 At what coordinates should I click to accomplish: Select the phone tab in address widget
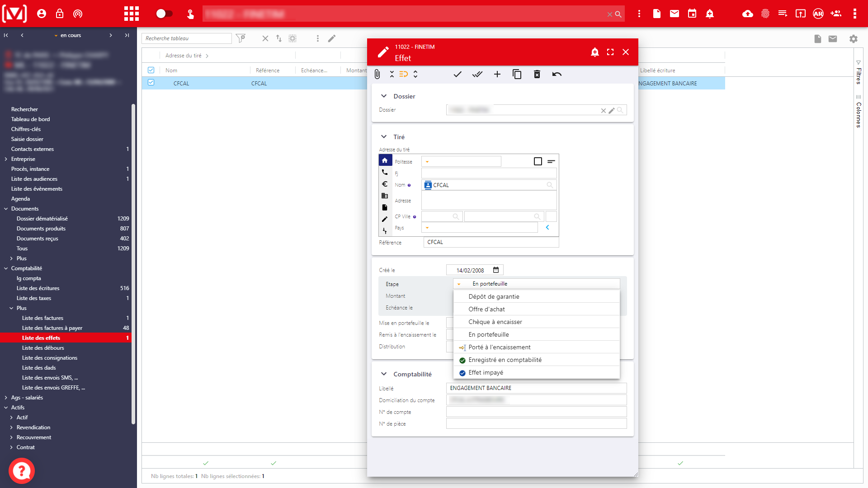coord(385,172)
